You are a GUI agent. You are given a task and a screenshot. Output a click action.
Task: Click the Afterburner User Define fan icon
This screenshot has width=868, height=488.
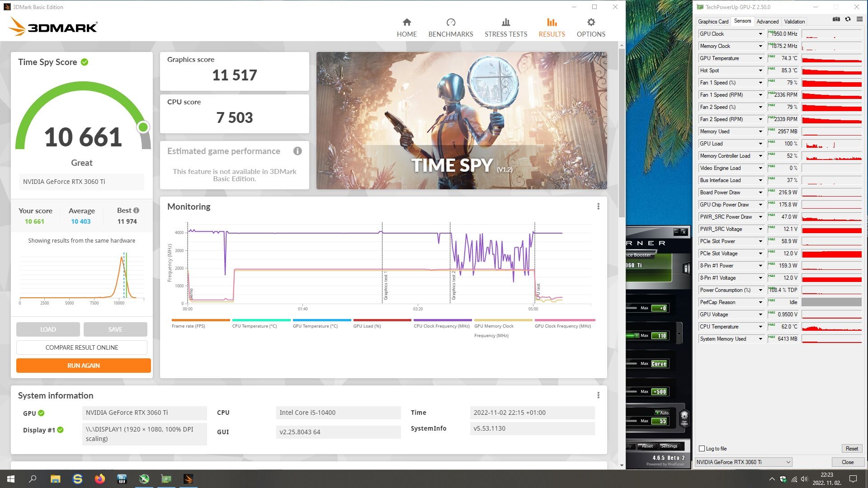684,418
